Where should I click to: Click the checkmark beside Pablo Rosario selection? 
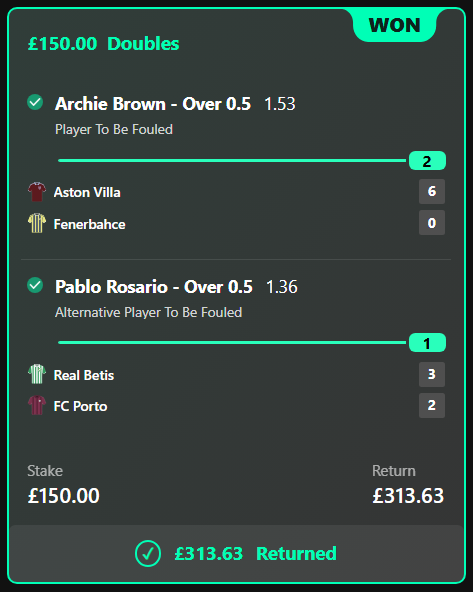click(x=35, y=285)
